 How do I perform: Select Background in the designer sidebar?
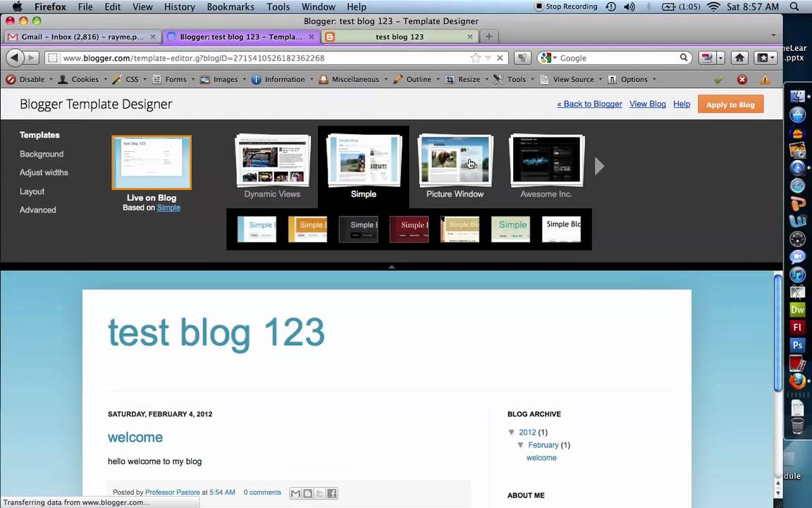tap(42, 154)
